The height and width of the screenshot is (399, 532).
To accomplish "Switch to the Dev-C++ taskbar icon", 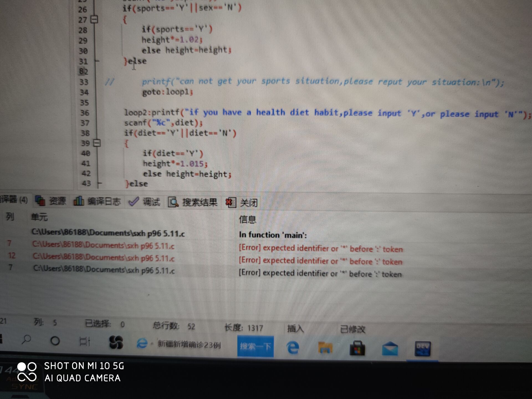I will coord(422,349).
